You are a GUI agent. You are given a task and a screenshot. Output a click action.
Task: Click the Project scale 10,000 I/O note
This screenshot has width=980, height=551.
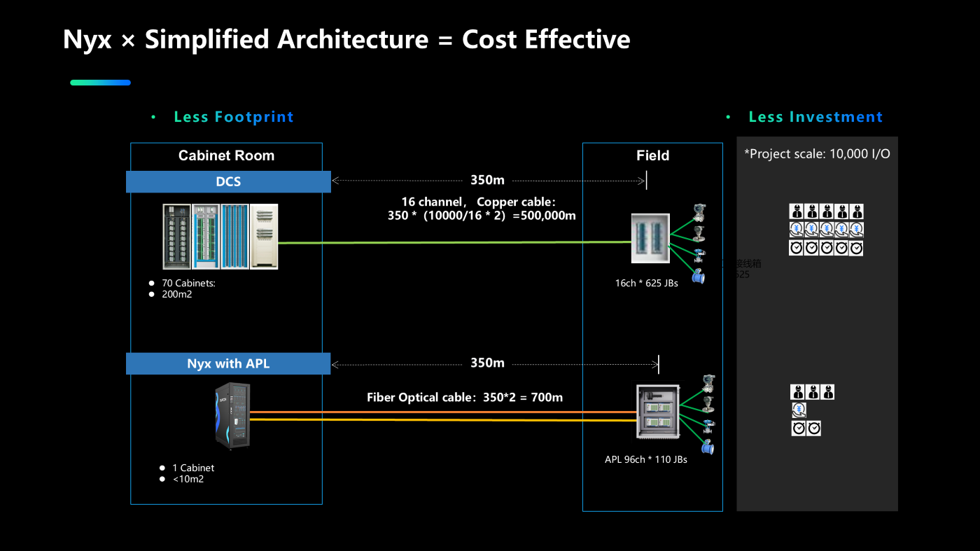pos(817,154)
